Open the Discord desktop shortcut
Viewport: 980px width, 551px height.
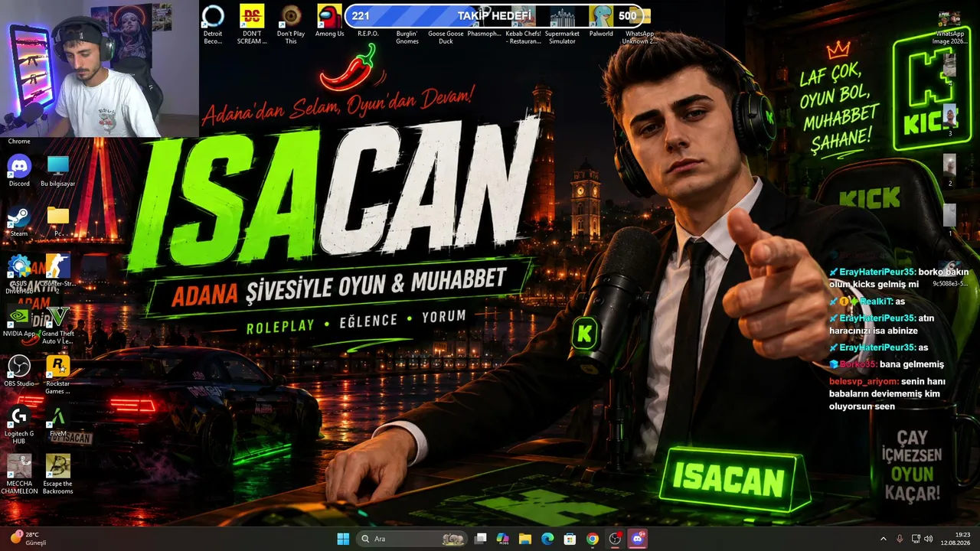click(19, 171)
